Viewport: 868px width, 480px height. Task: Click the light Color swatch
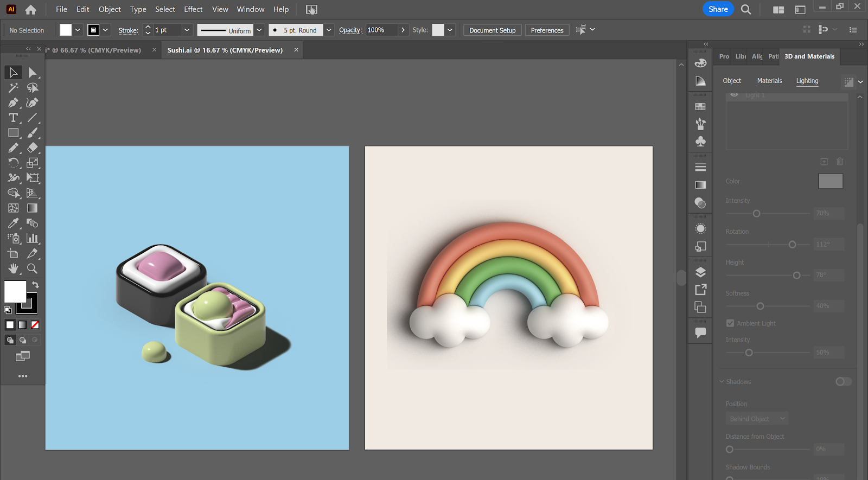pyautogui.click(x=830, y=181)
